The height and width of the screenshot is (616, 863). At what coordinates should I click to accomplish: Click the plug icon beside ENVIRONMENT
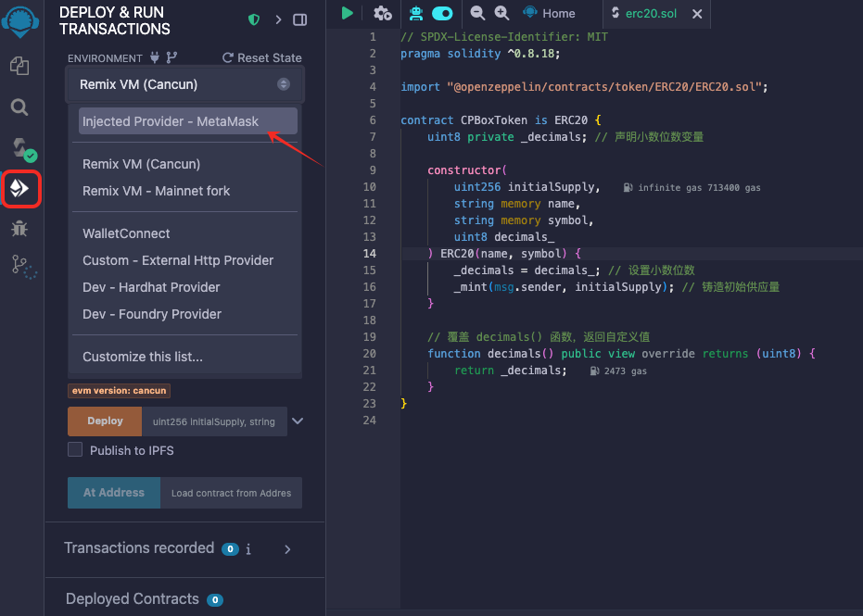[x=155, y=57]
